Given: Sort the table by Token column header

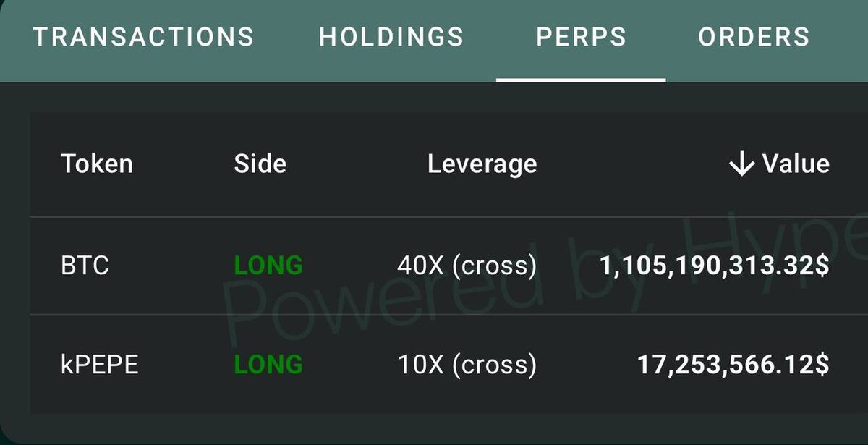Looking at the screenshot, I should point(97,164).
